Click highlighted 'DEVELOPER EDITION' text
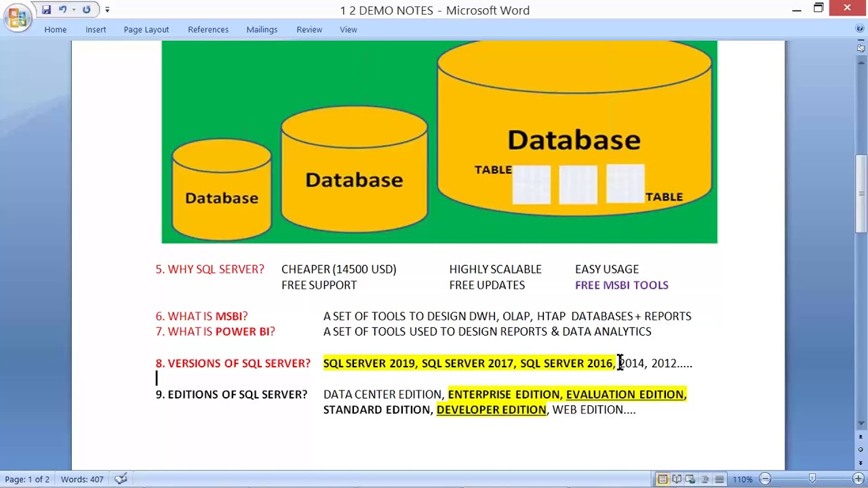This screenshot has height=488, width=868. [491, 410]
